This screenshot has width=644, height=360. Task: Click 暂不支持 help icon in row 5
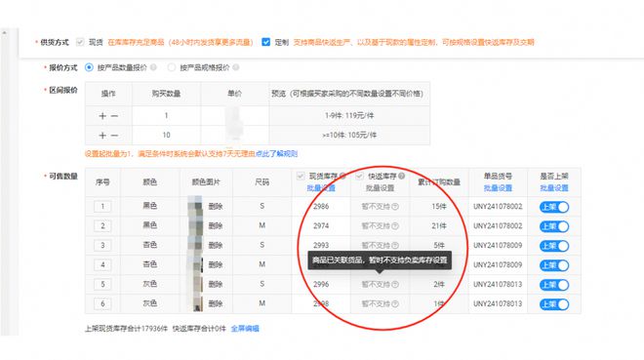click(x=395, y=284)
